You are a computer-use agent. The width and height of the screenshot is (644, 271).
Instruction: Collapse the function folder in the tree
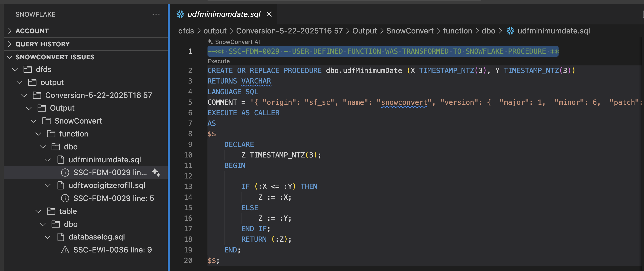click(38, 134)
